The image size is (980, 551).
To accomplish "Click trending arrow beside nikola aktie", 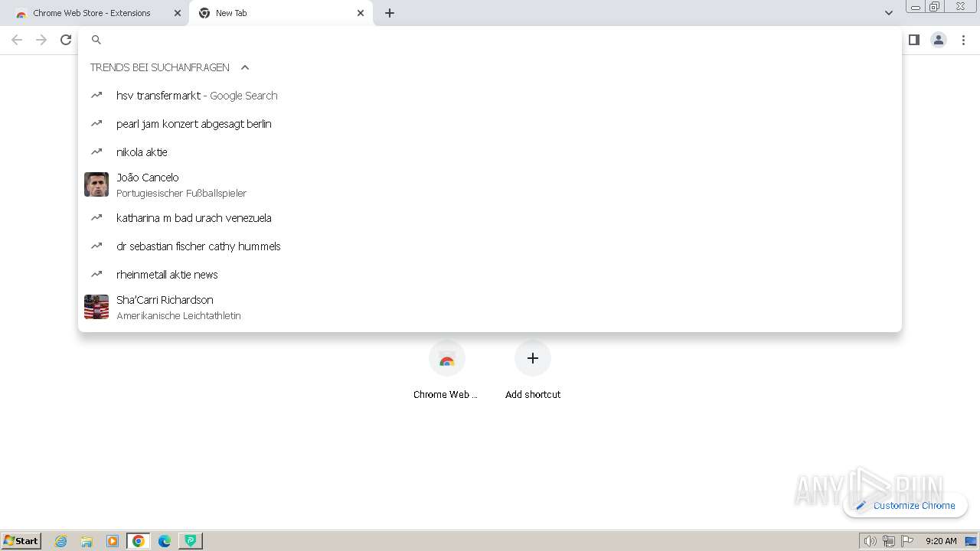I will [96, 152].
